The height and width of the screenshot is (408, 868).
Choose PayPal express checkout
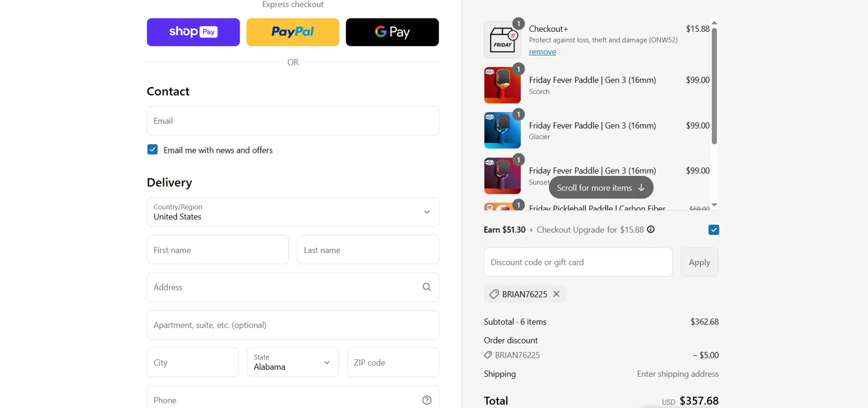[293, 32]
